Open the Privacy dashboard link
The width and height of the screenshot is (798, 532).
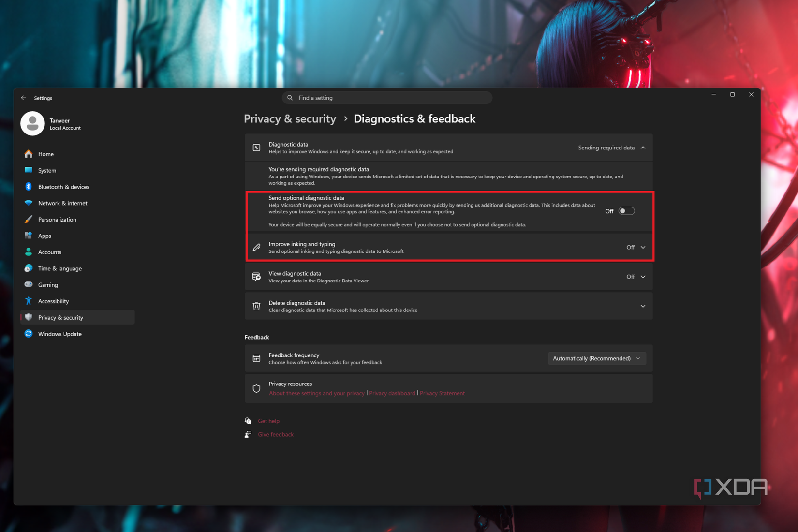[x=392, y=393]
